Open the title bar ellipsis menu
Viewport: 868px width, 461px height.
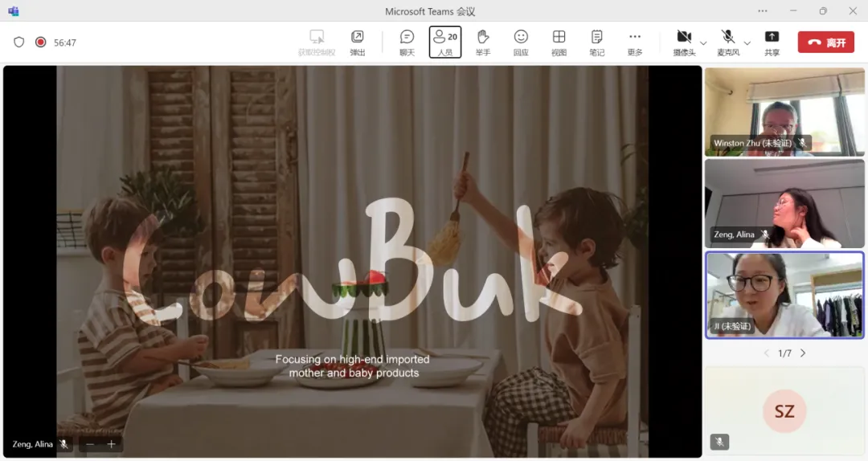pos(763,10)
